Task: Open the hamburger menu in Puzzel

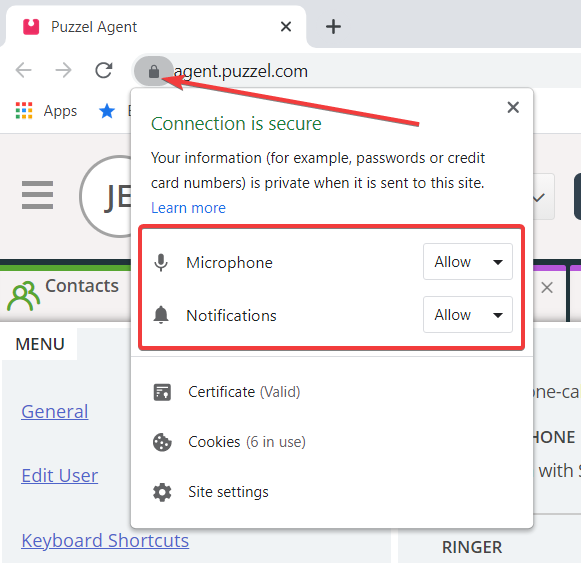Action: tap(37, 195)
